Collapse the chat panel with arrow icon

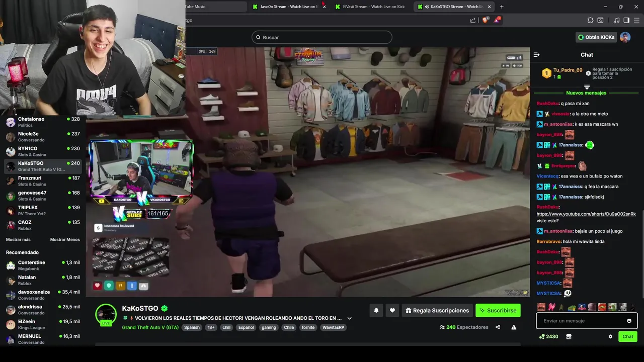[x=536, y=55]
